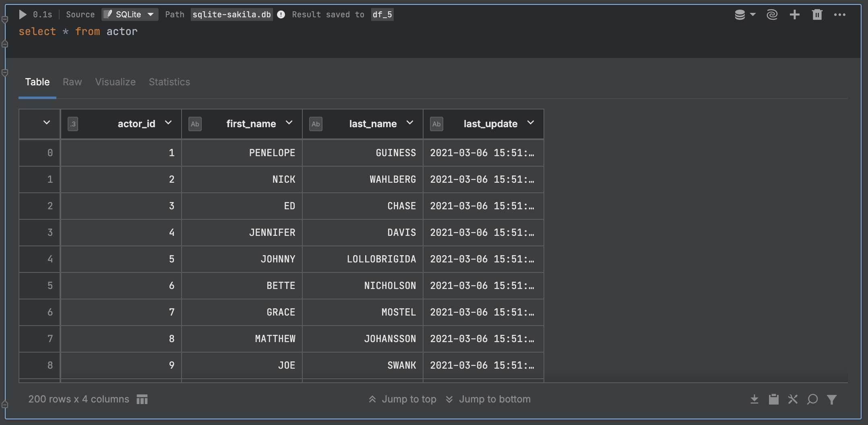
Task: Open more options via the ellipsis icon
Action: (x=839, y=14)
